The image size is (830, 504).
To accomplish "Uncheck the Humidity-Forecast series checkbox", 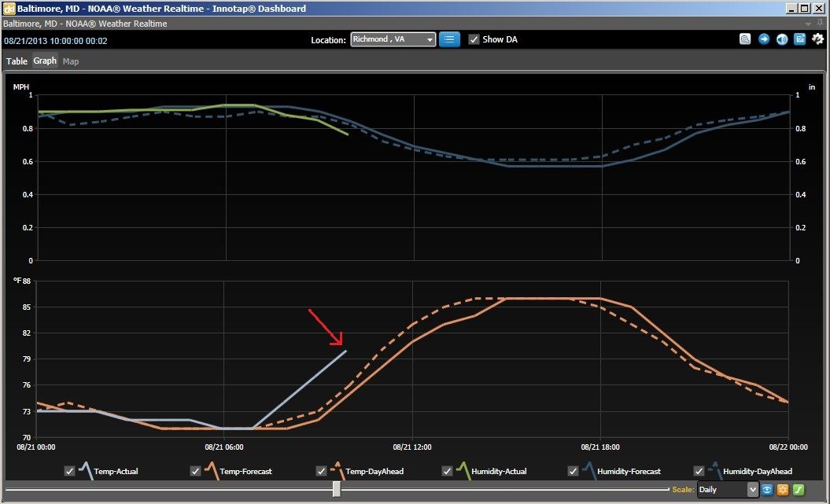I will (x=574, y=471).
